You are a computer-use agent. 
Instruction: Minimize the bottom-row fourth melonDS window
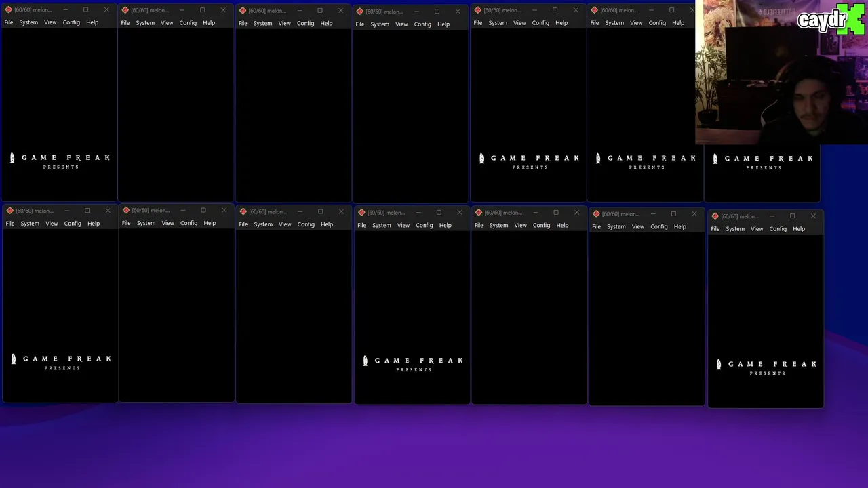418,212
